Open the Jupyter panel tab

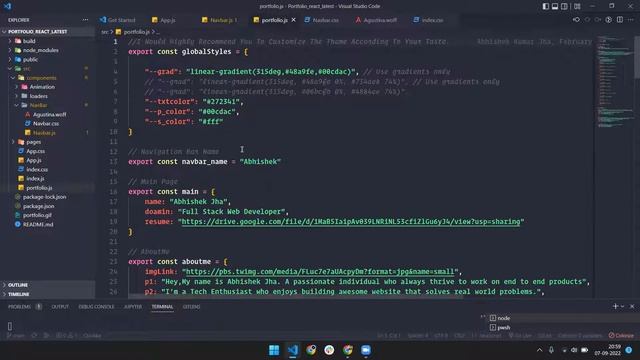tap(133, 307)
